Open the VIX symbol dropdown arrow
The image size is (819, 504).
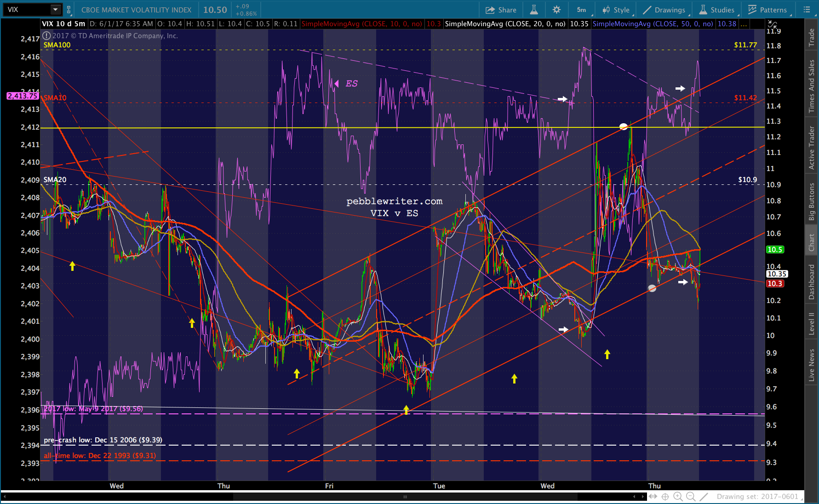tap(55, 10)
